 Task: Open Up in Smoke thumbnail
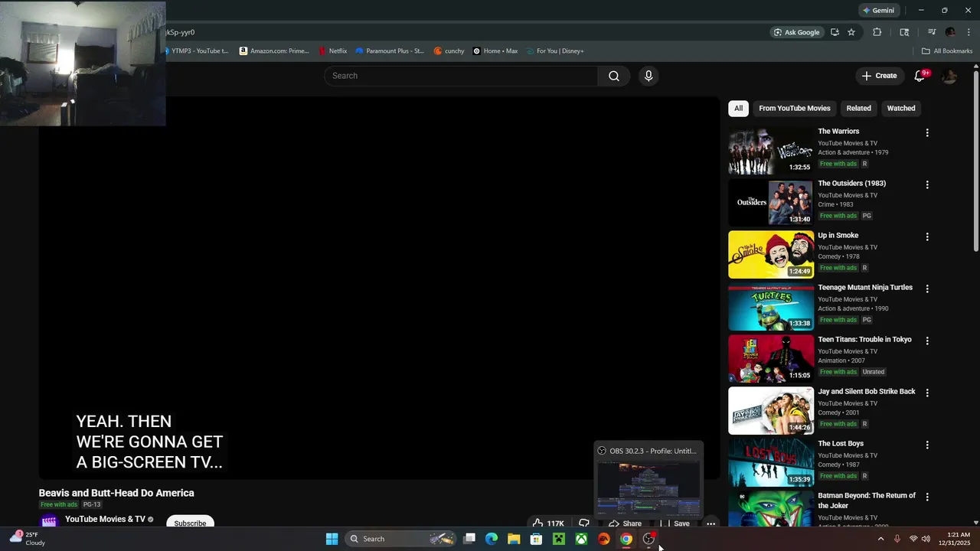pos(771,255)
